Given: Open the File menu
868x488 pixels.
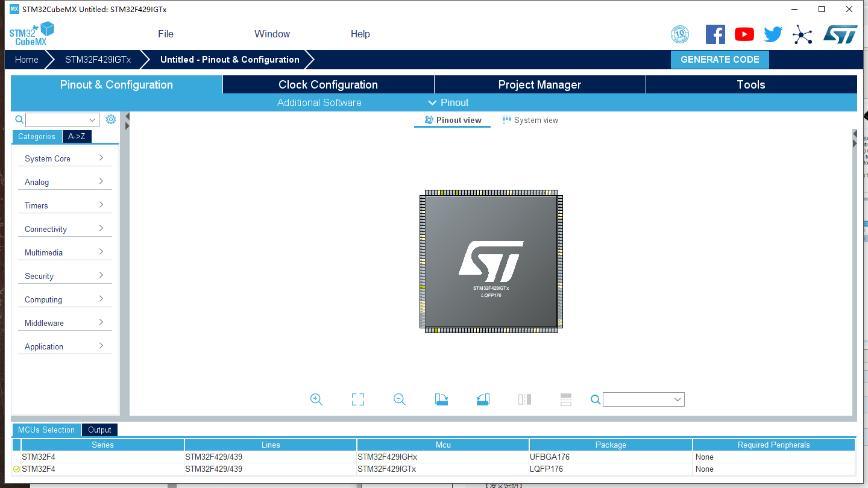Looking at the screenshot, I should 166,34.
